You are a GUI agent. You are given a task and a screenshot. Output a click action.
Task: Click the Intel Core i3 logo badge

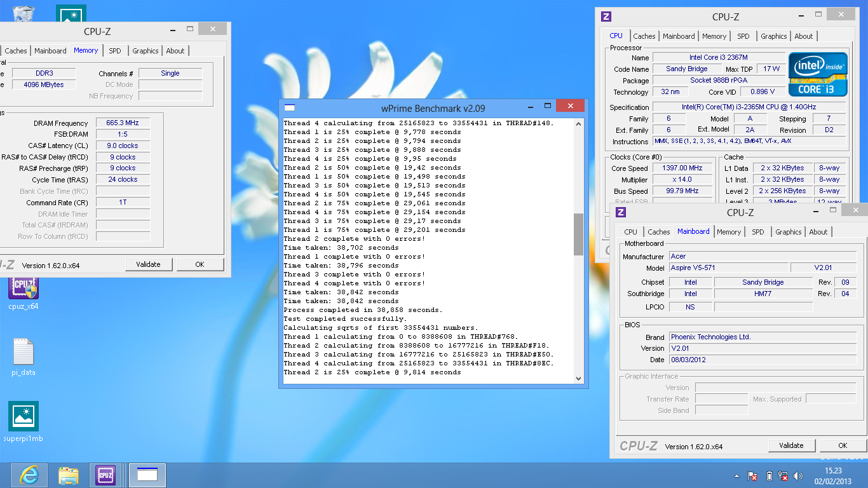tap(818, 74)
